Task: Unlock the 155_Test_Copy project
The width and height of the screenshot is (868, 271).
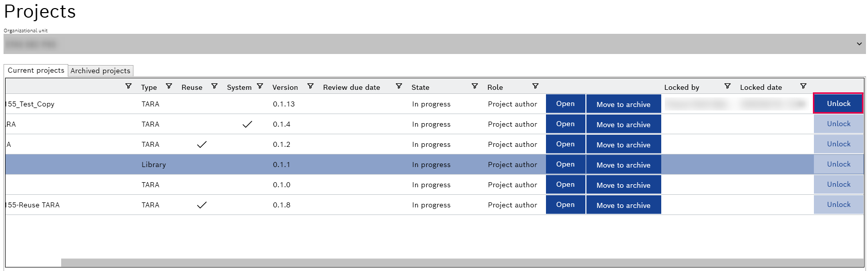Action: [x=838, y=103]
